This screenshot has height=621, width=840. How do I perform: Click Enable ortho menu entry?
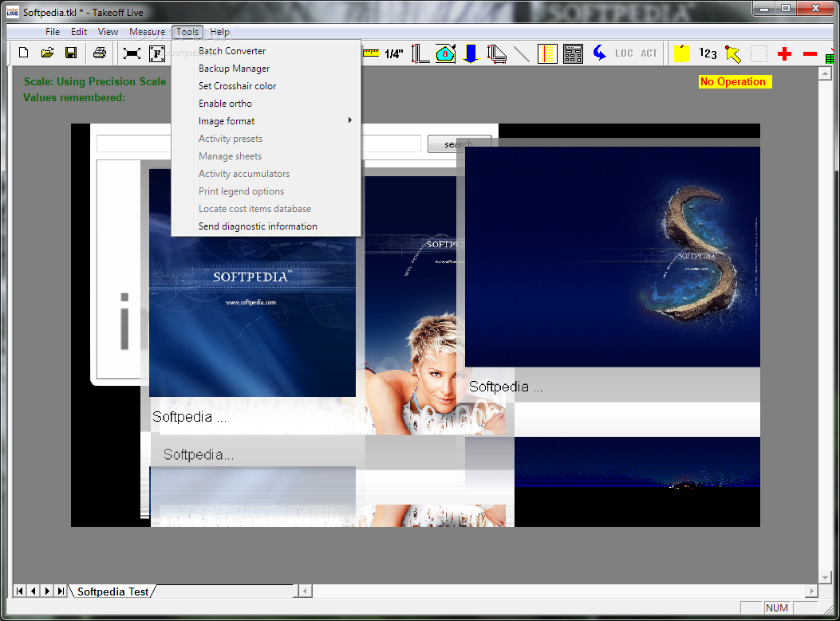pos(266,104)
